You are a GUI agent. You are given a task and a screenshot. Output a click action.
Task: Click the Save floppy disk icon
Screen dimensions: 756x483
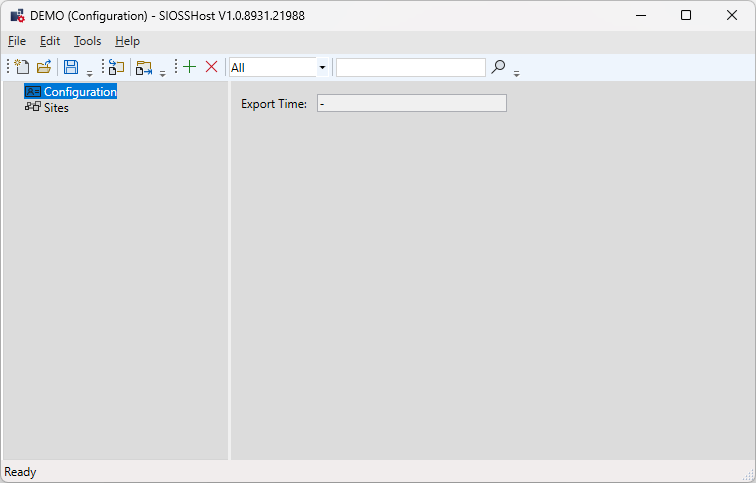click(x=71, y=67)
